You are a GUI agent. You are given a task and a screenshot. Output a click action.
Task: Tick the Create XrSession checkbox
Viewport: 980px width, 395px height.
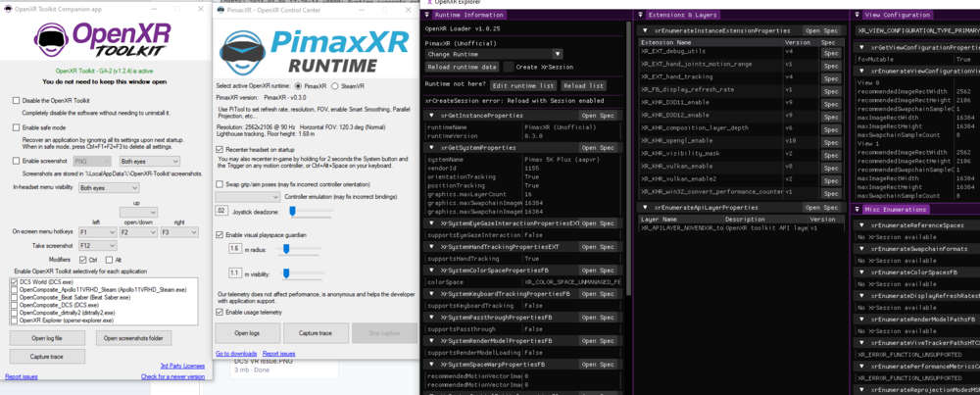[509, 67]
